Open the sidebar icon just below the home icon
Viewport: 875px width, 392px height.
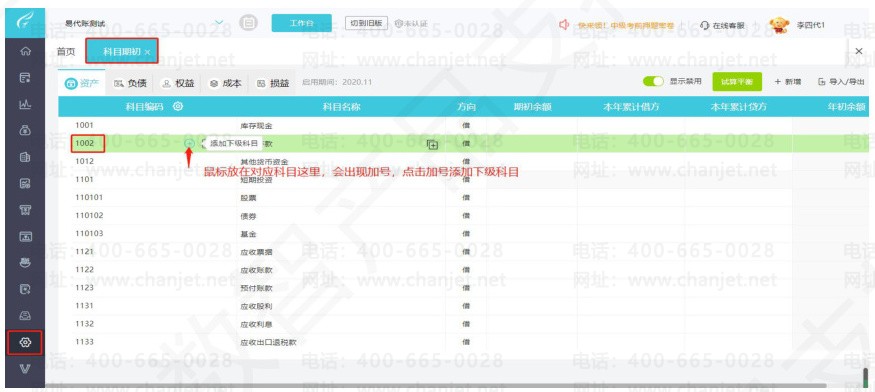[25, 78]
